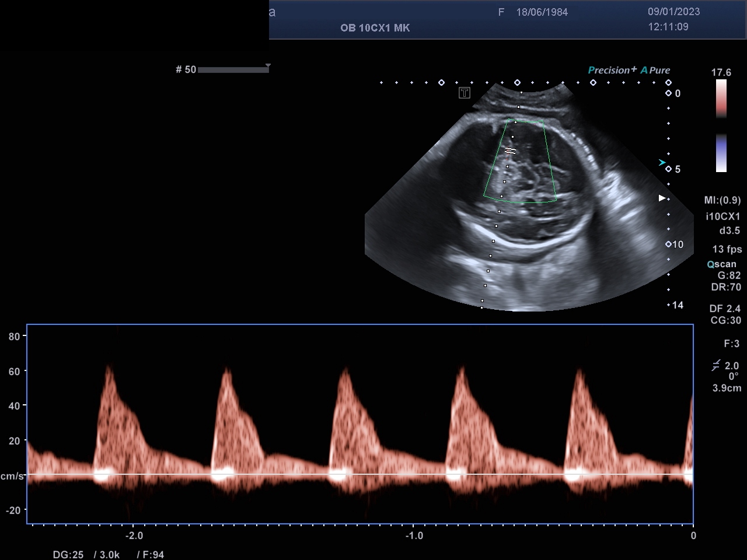The image size is (747, 560).
Task: Click the Precision+ imaging mode label
Action: (x=612, y=70)
